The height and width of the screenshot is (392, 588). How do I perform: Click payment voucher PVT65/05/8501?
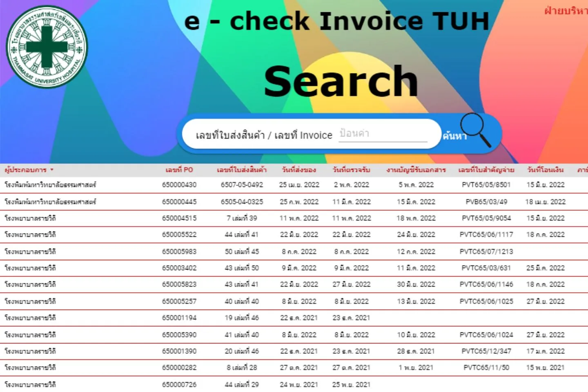click(x=486, y=185)
